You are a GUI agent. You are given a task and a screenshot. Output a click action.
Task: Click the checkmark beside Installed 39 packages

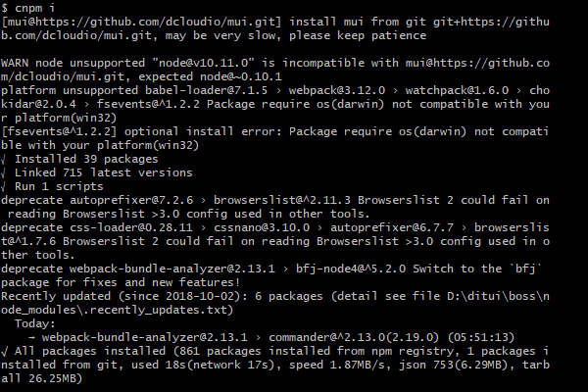pyautogui.click(x=3, y=160)
